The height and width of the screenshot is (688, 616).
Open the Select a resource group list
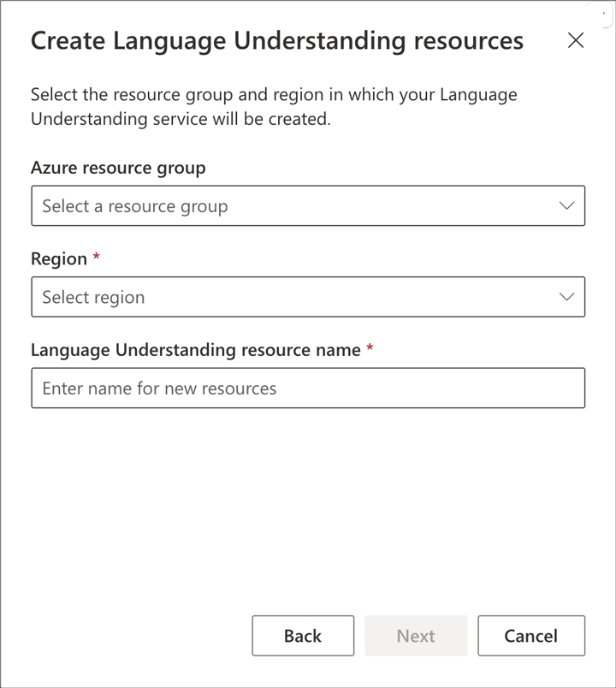tap(308, 205)
